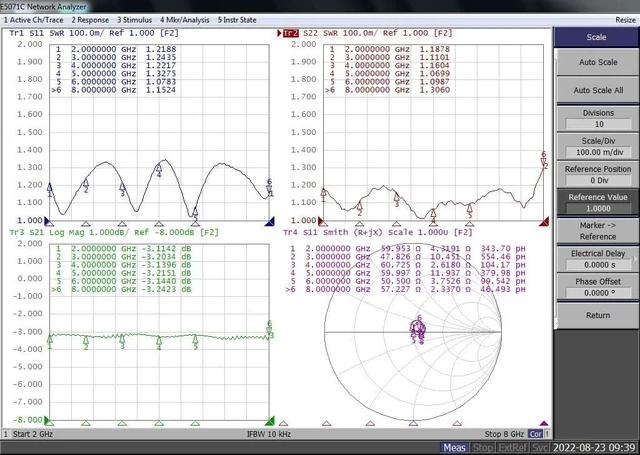
Task: Open the 2 Response menu
Action: point(90,20)
